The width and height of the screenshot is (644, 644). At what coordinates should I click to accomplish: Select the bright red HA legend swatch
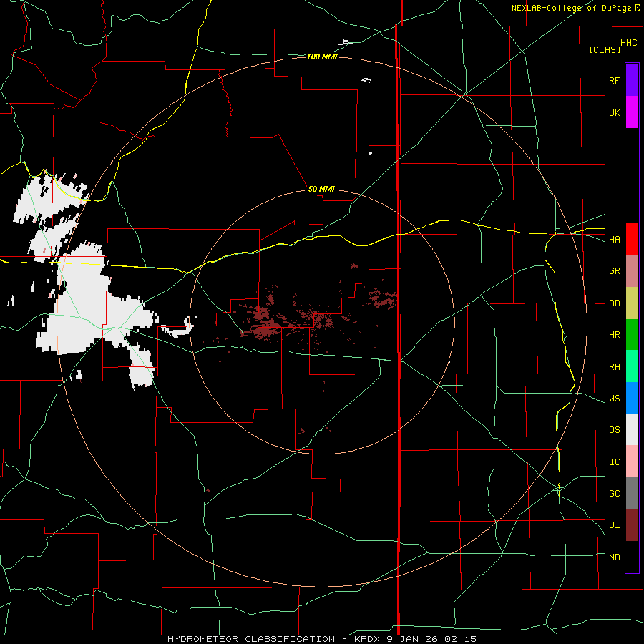[x=632, y=239]
